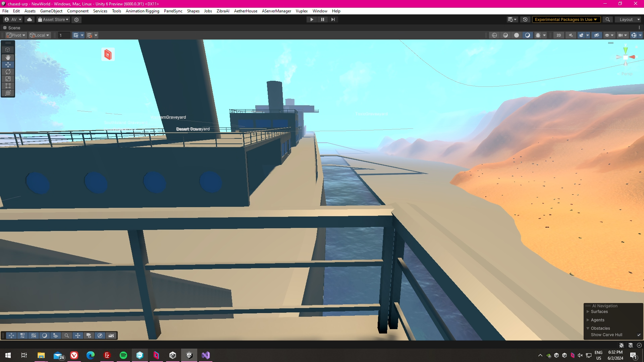Open the Animation Rigging menu
Screen dimensions: 644x362
tap(142, 11)
